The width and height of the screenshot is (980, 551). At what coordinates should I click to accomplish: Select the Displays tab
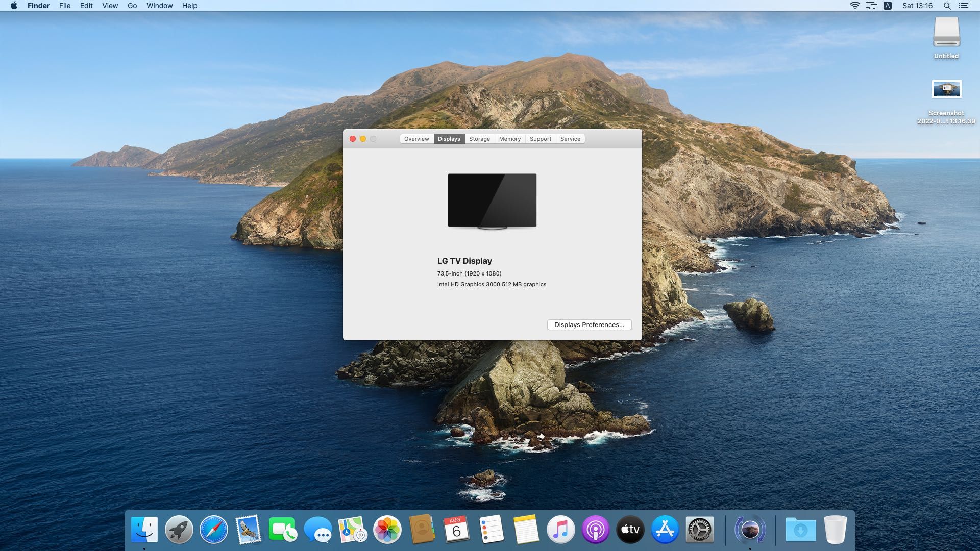(449, 139)
